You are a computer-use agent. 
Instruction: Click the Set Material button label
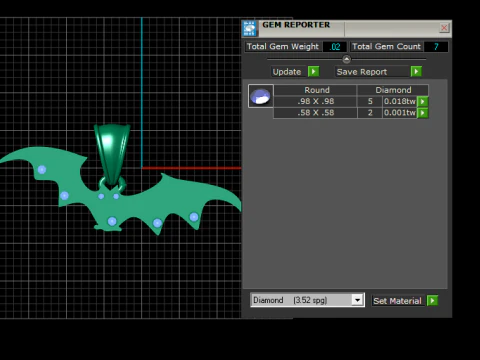[397, 301]
